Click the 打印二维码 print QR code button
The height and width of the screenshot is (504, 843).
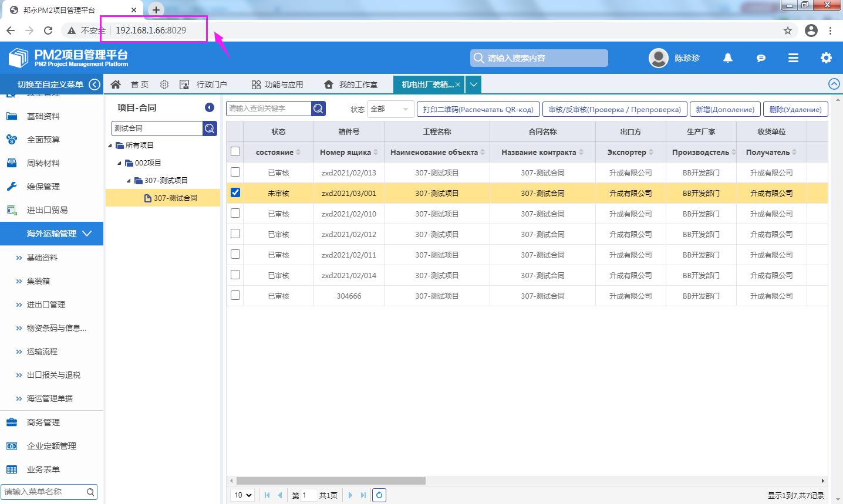click(x=478, y=109)
